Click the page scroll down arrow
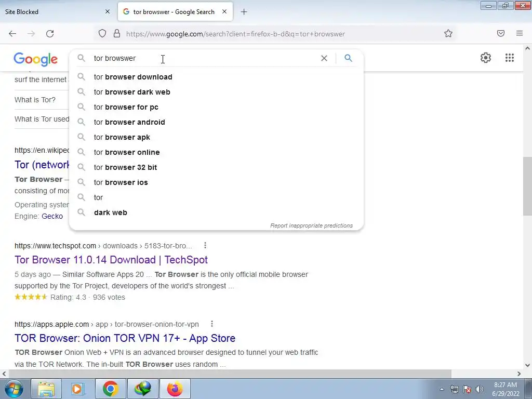This screenshot has height=399, width=532. 528,365
